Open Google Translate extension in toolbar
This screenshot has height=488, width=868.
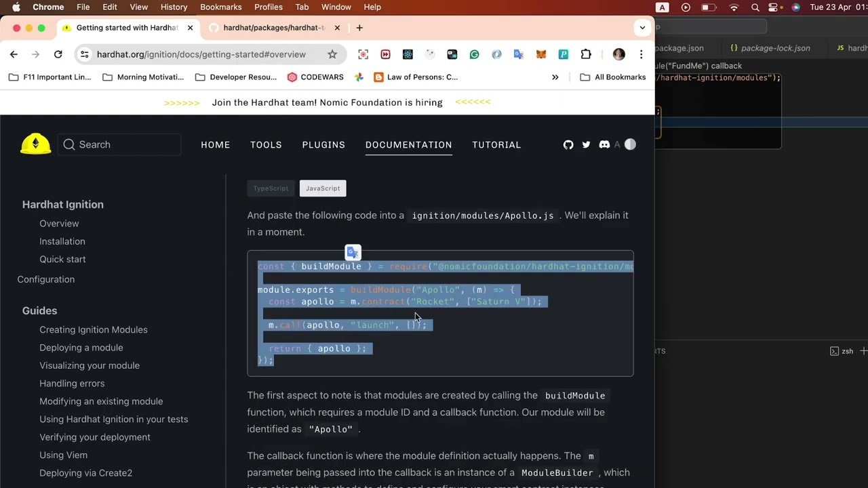tap(519, 54)
